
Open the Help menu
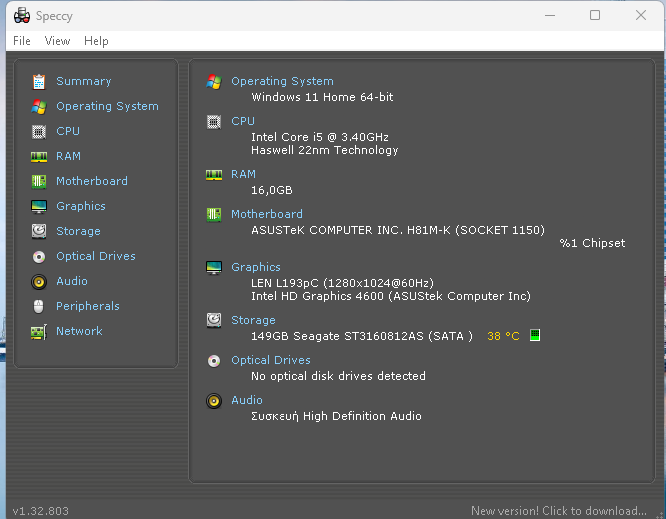(x=96, y=41)
